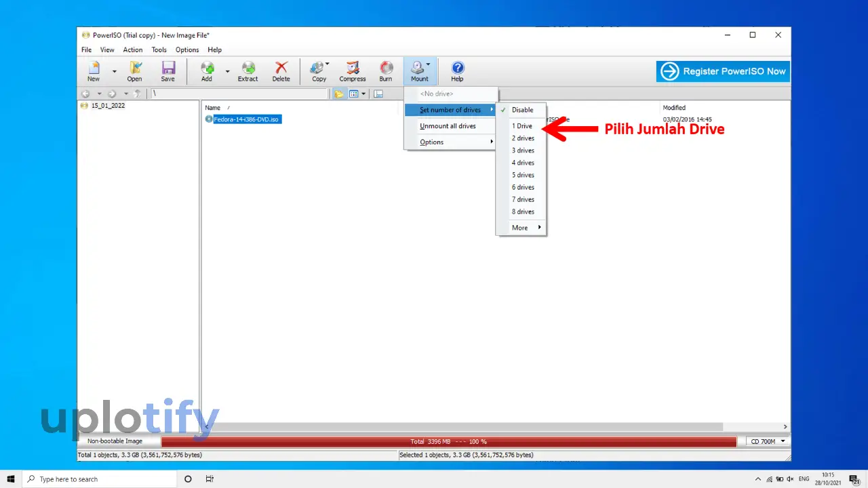Open Cortana circle icon on taskbar
The image size is (868, 488).
188,479
